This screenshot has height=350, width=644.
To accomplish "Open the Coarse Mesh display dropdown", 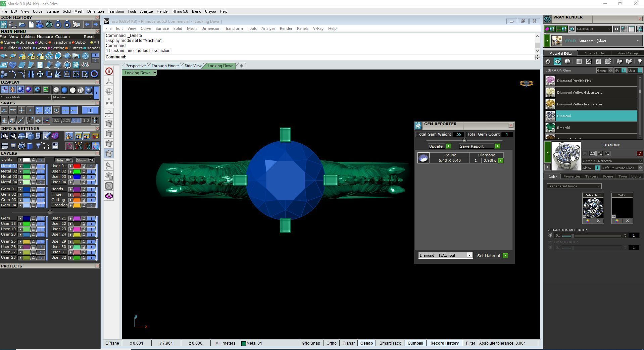I will [26, 97].
